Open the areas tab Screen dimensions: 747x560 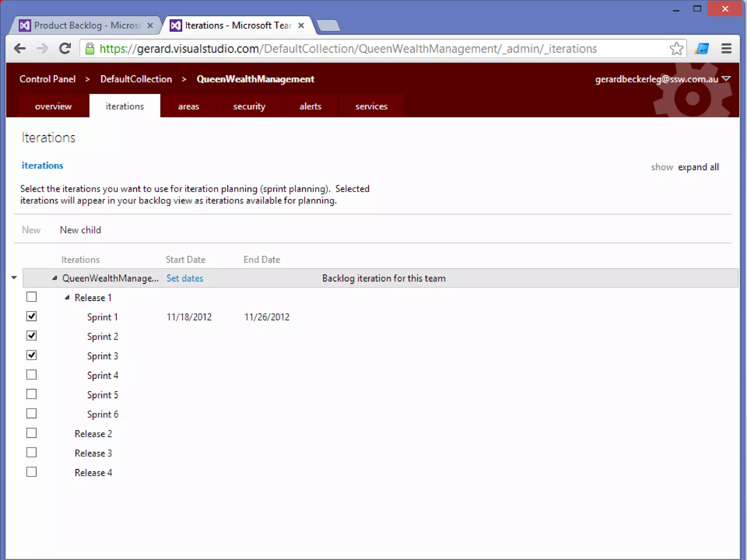click(x=188, y=106)
